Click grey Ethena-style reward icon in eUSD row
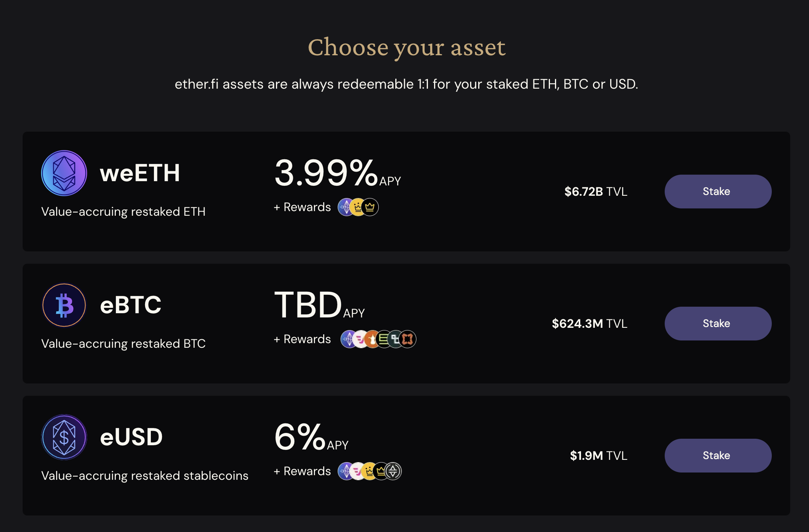809x532 pixels. coord(393,471)
